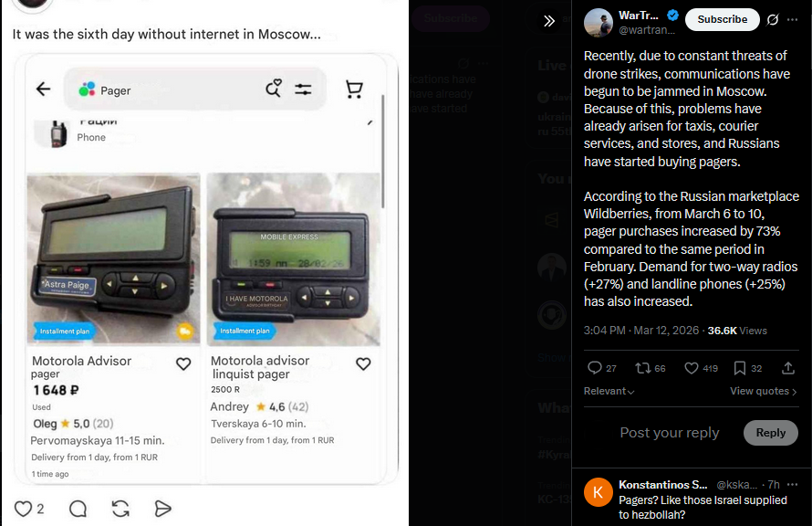Favorite the Motorola advisor linquist pager
The image size is (812, 526).
point(363,363)
